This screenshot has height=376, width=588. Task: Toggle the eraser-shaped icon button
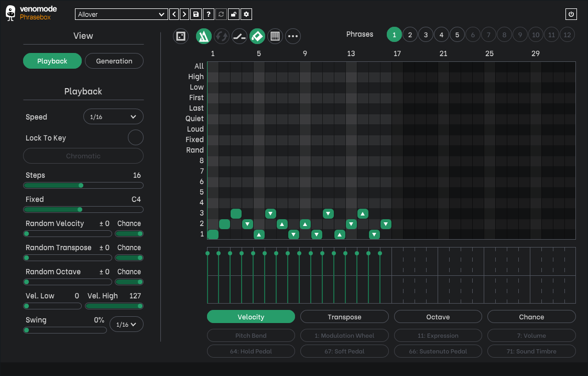pos(257,36)
